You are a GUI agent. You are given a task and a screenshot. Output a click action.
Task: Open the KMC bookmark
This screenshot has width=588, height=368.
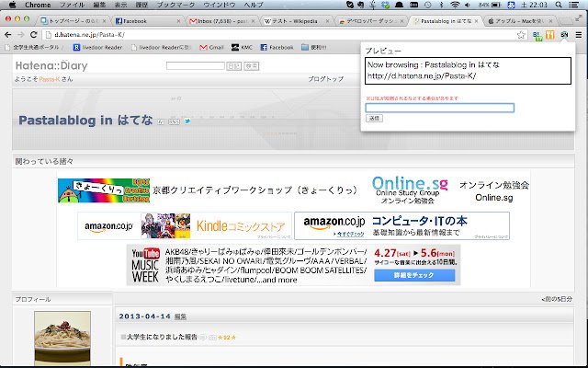point(242,47)
